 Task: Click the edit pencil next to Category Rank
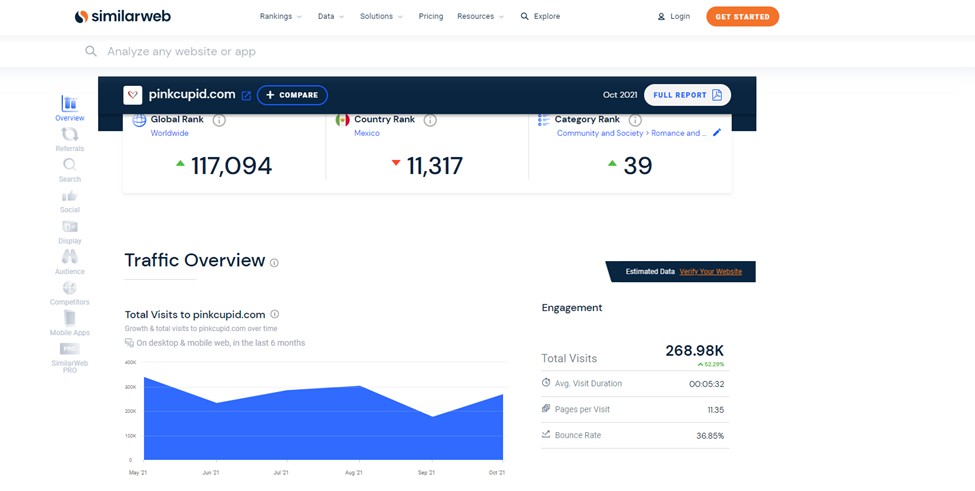[716, 133]
